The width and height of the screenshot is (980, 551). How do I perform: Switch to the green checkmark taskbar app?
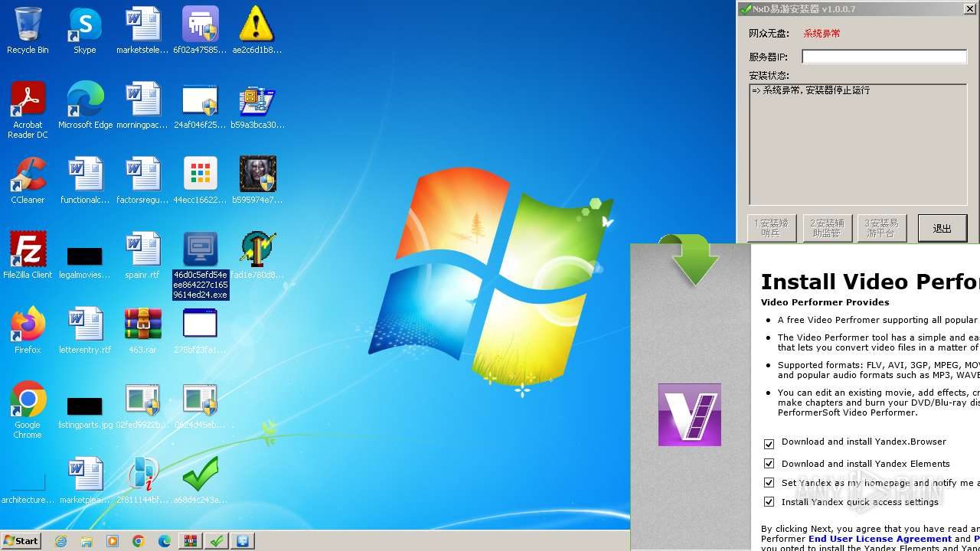point(217,541)
